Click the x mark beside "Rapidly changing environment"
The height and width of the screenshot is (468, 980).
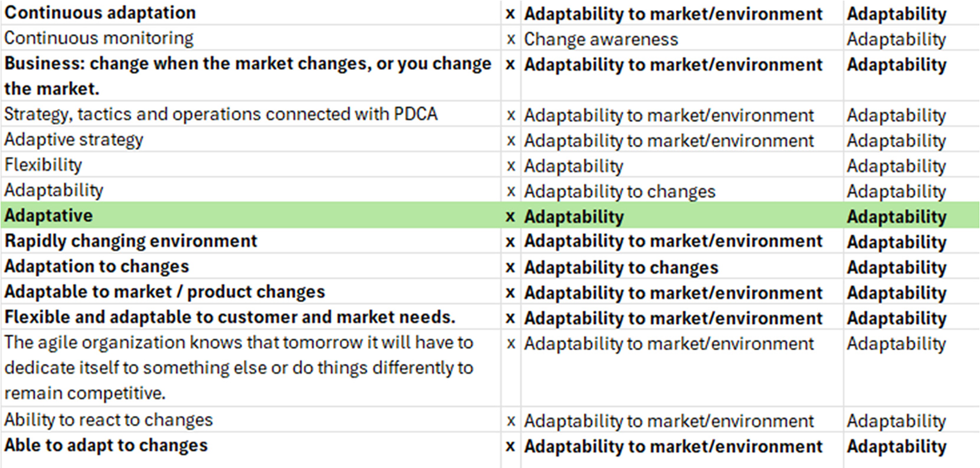point(510,242)
